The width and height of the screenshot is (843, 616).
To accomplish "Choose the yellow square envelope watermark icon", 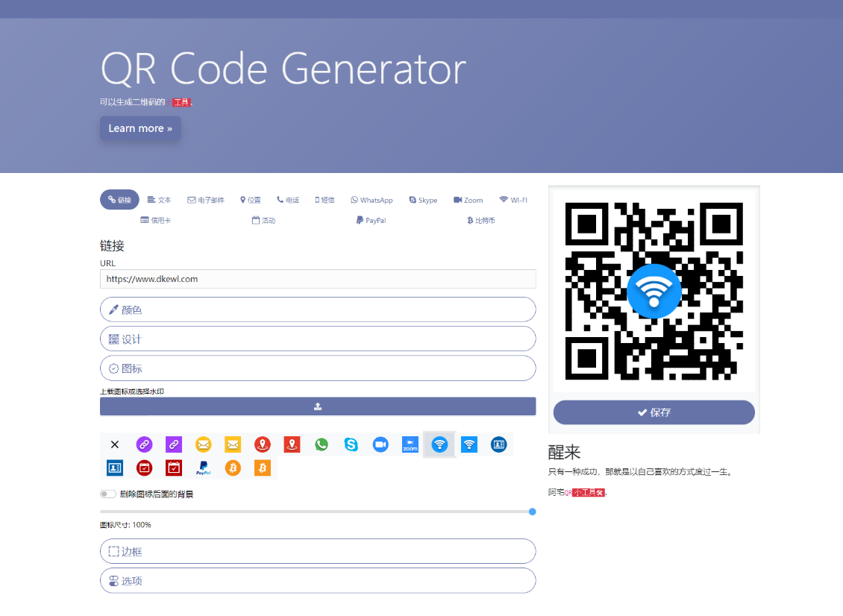I will point(233,444).
